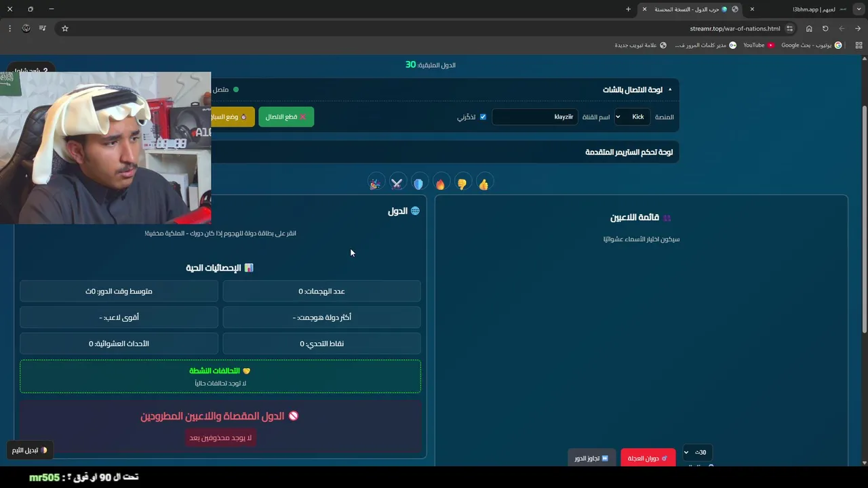Click أقوى لاعب statistic
The height and width of the screenshot is (488, 868).
coord(119,317)
